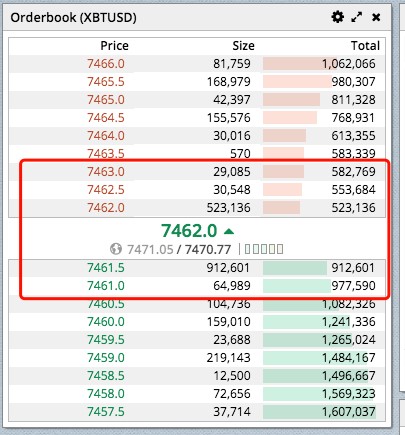Screen dimensions: 405x435
Task: Close the Orderbook XBTUSD panel
Action: click(376, 17)
